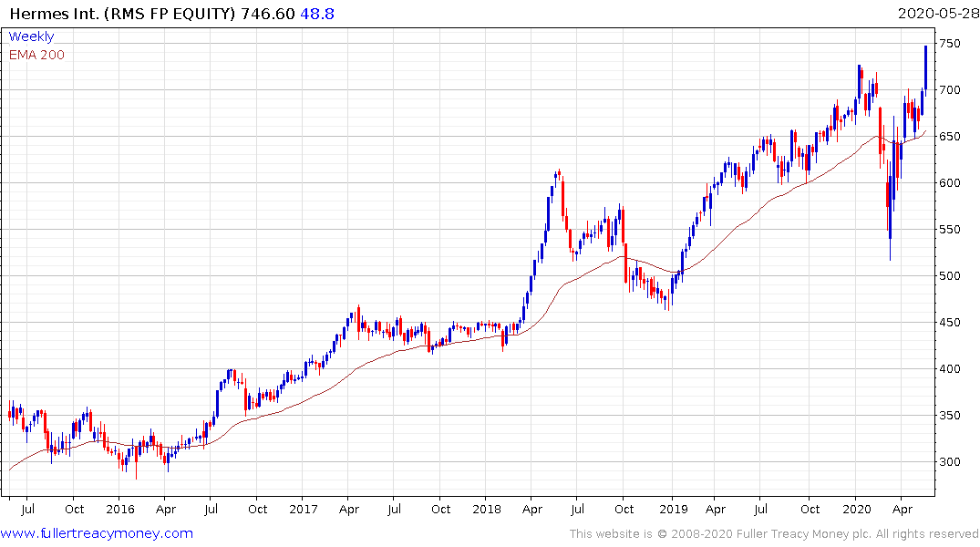Click the 750 price axis label
Viewport: 980px width, 547px height.
(x=949, y=44)
